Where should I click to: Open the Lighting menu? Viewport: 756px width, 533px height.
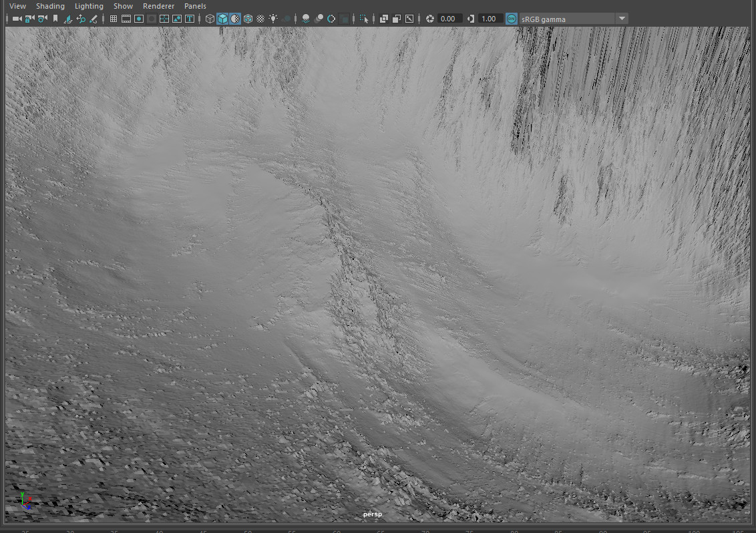89,6
